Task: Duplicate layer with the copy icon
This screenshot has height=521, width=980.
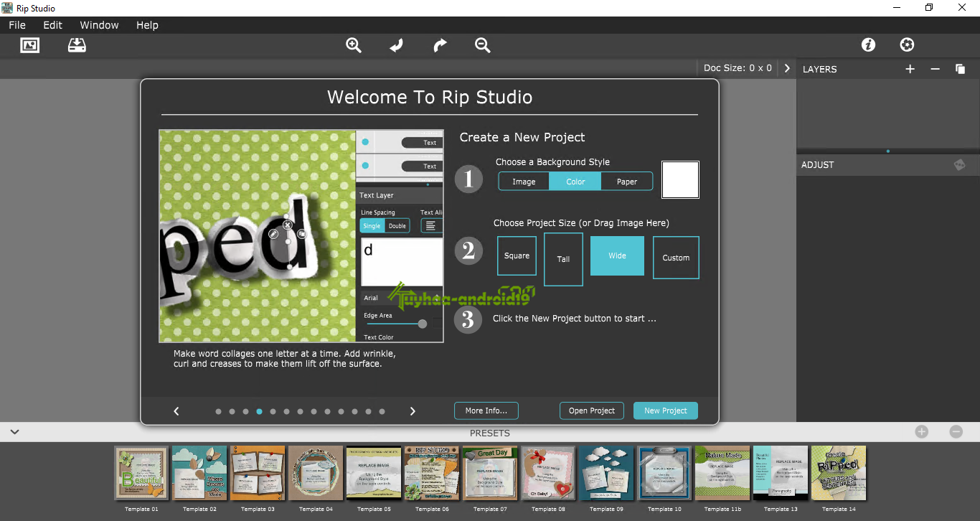Action: [x=960, y=69]
